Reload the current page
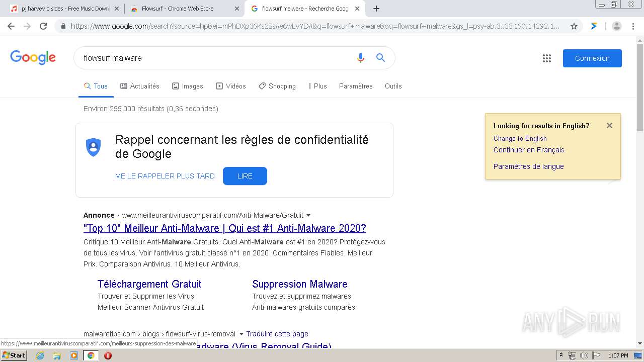 [x=43, y=26]
